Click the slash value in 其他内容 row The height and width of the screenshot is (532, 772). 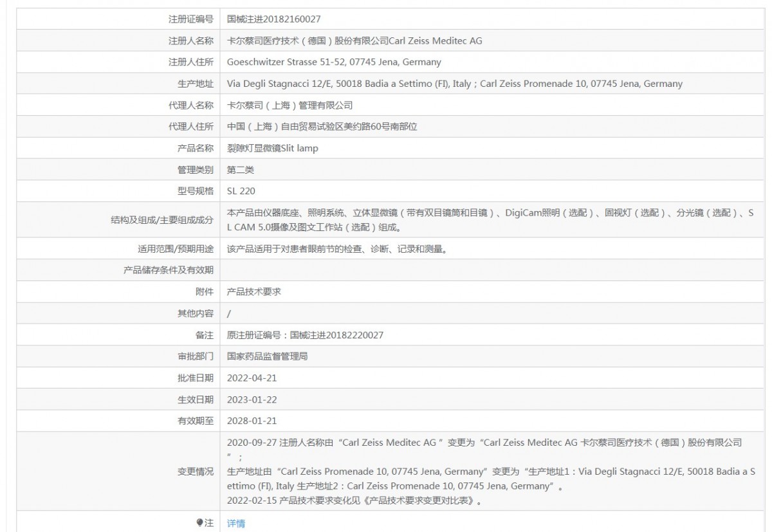[x=230, y=313]
